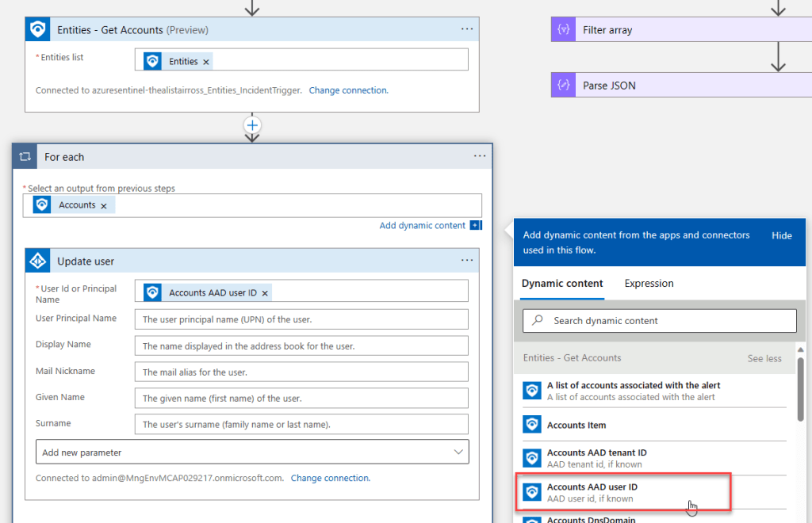
Task: Expand the Add new parameter dropdown
Action: point(252,452)
